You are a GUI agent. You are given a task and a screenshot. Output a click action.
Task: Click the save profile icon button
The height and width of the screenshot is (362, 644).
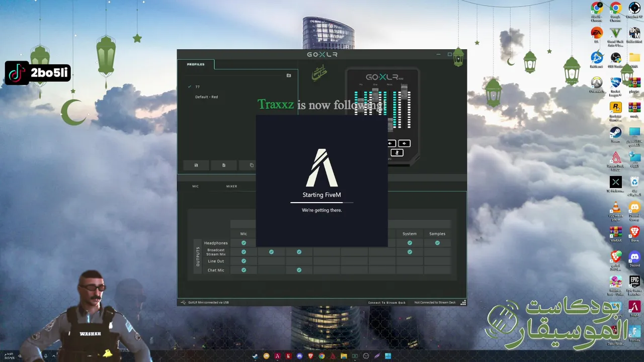(196, 165)
